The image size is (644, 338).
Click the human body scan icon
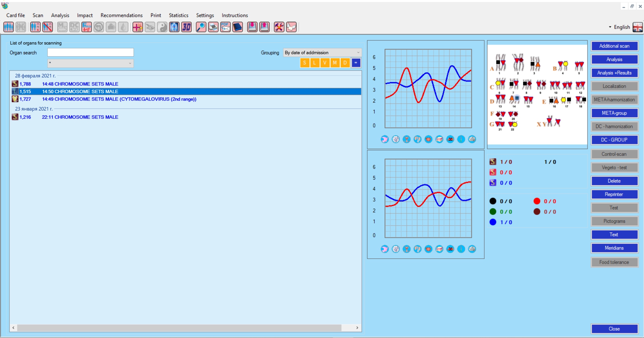[174, 27]
